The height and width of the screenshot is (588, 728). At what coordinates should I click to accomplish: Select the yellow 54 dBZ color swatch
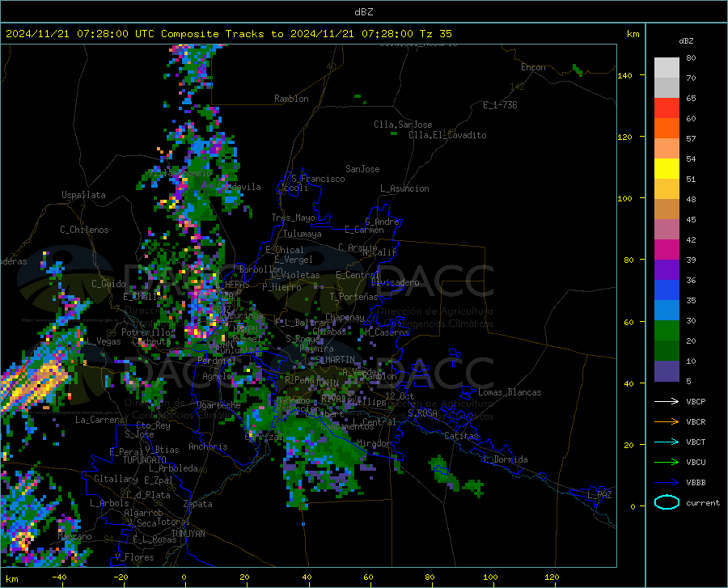[667, 169]
